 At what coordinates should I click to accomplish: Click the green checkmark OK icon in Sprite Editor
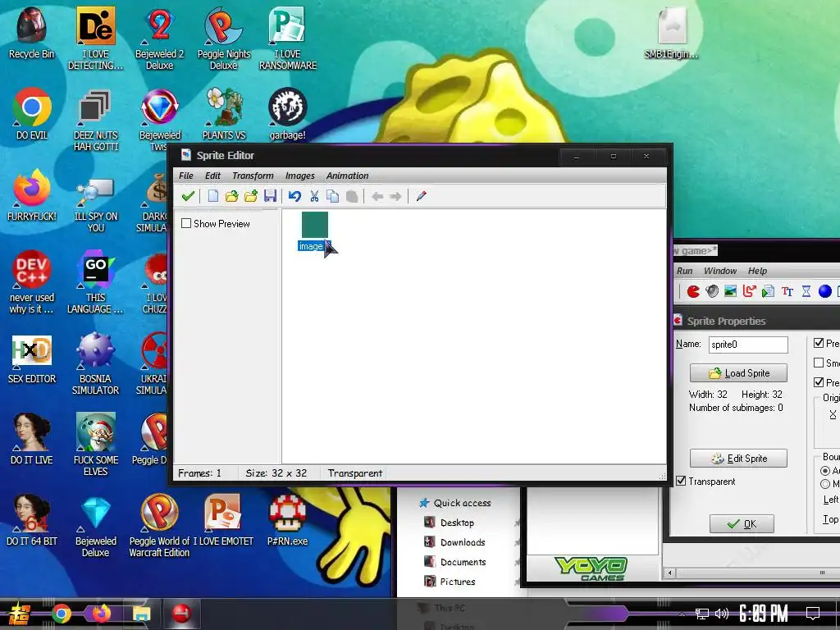click(x=188, y=196)
